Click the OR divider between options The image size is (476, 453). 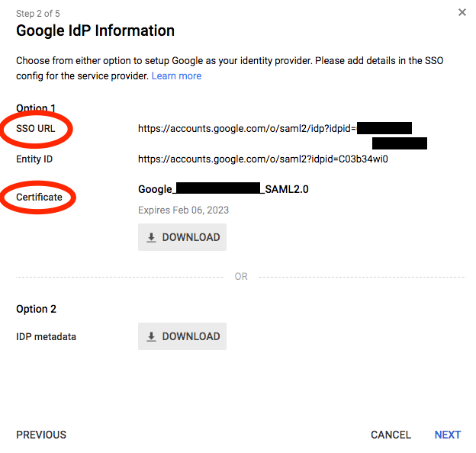coord(241,277)
